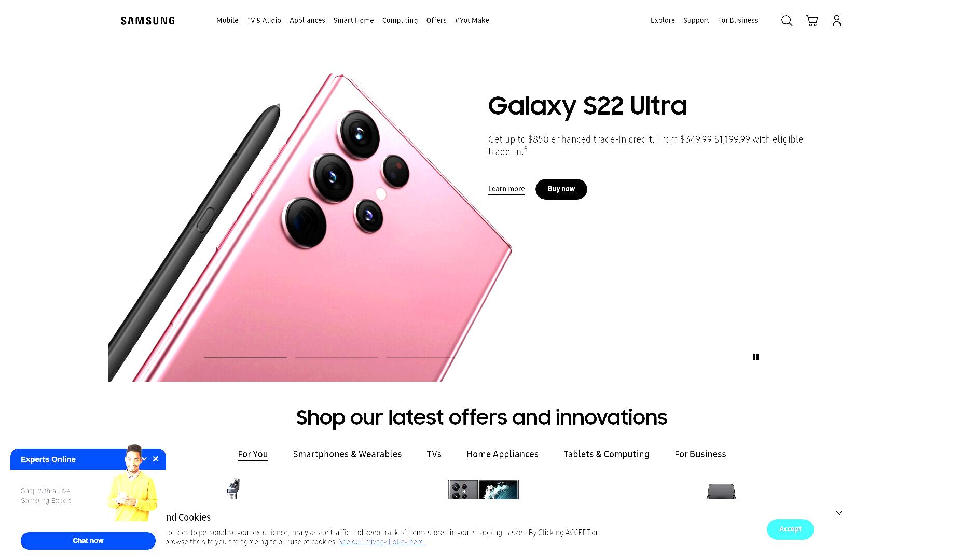This screenshot has width=964, height=560.
Task: Select the Home Appliances tab
Action: [502, 454]
